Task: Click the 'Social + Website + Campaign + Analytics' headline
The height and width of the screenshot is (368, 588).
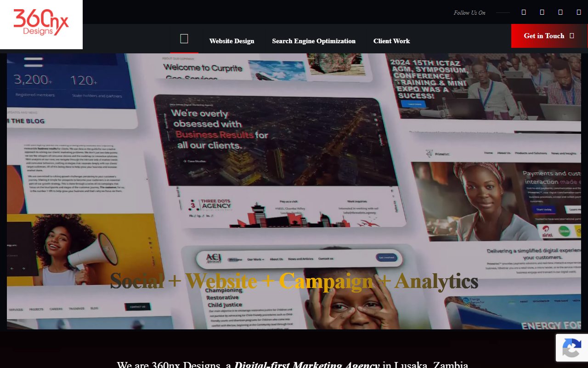Action: [x=294, y=281]
